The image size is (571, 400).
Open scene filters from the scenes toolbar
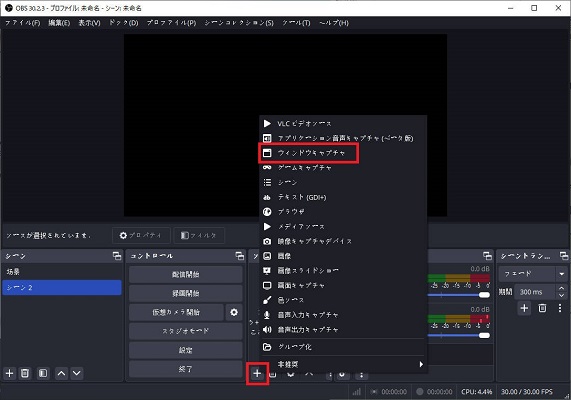tap(43, 373)
